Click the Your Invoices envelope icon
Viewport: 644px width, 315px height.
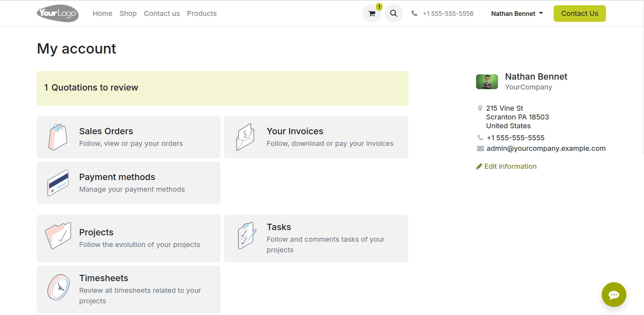pos(245,137)
